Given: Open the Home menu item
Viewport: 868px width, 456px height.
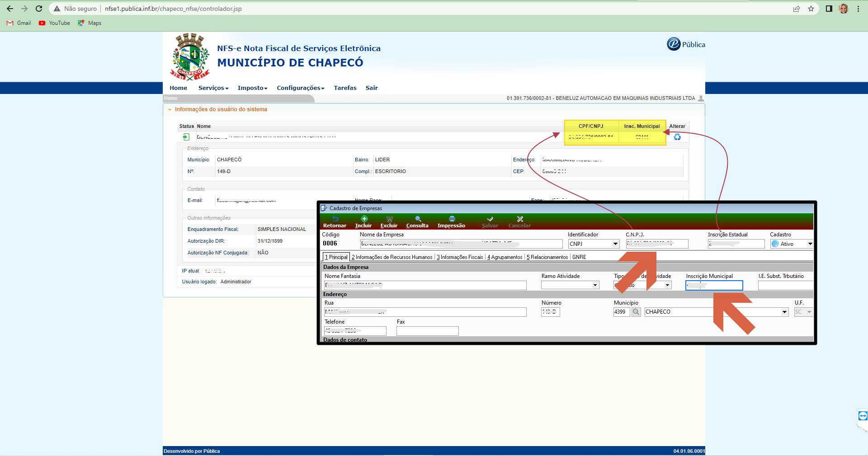Looking at the screenshot, I should 178,88.
